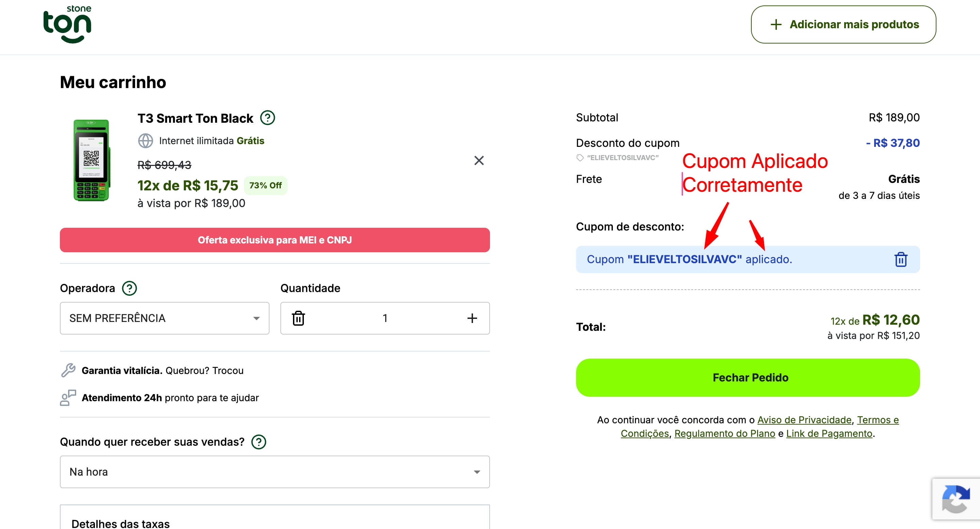Open the Aviso de Privacidade link
980x529 pixels.
click(x=804, y=420)
